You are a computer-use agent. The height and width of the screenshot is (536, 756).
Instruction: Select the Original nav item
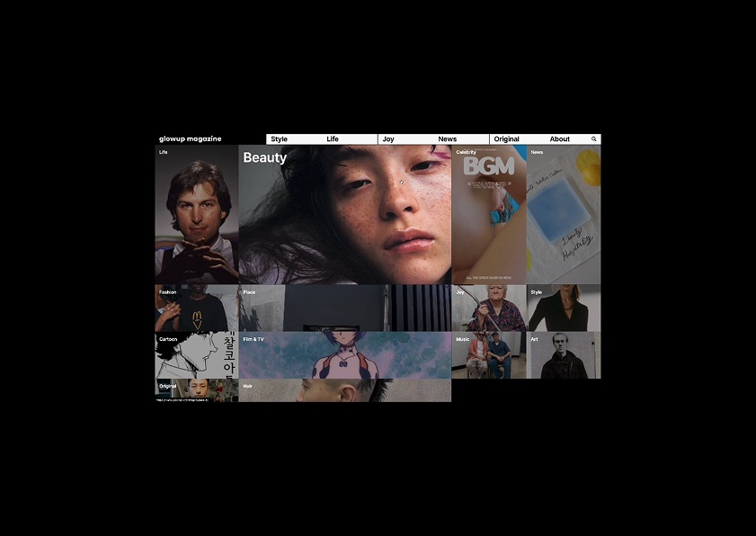click(507, 139)
